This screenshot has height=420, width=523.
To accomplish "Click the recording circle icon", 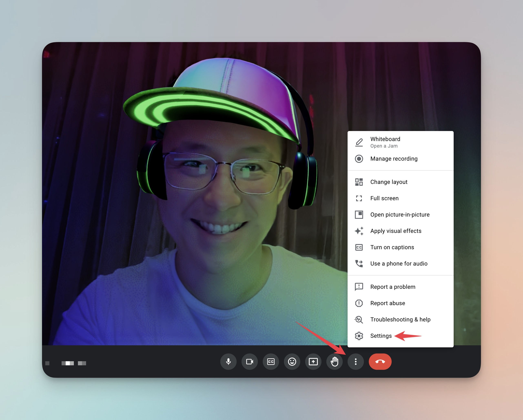I will pos(359,159).
